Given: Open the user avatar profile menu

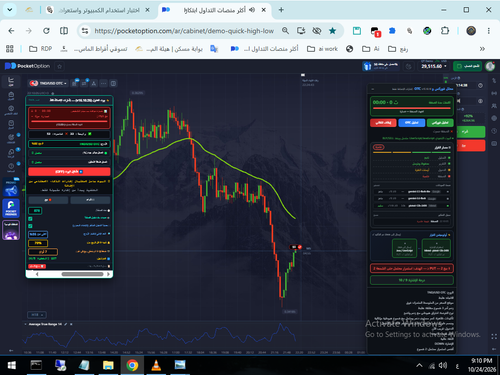Looking at the screenshot, I should tap(490, 66).
